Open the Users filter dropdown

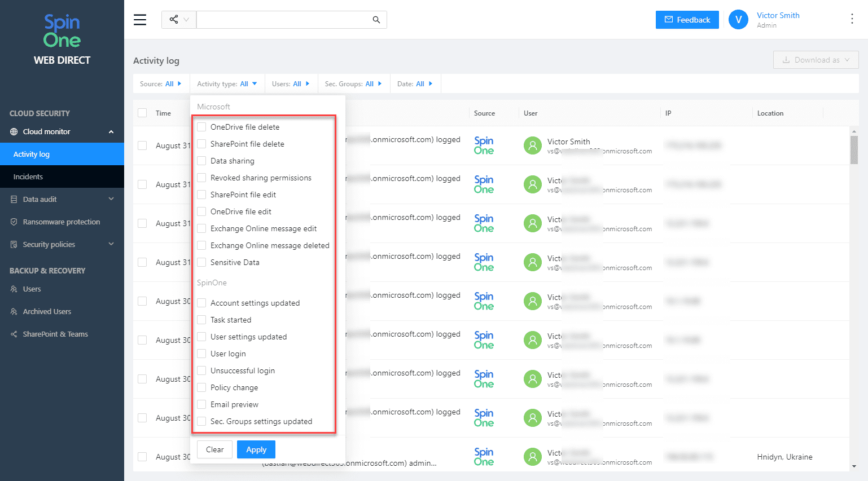pyautogui.click(x=291, y=84)
